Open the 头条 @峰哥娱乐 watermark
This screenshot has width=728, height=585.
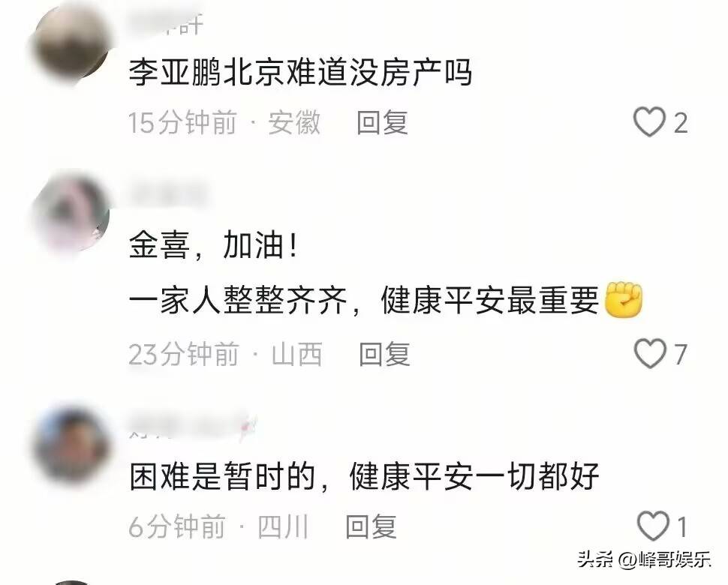click(x=645, y=559)
